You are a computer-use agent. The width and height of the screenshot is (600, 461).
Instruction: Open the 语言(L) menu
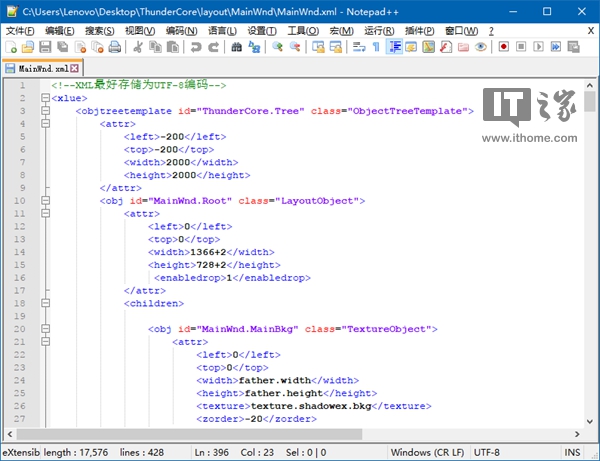[x=222, y=31]
